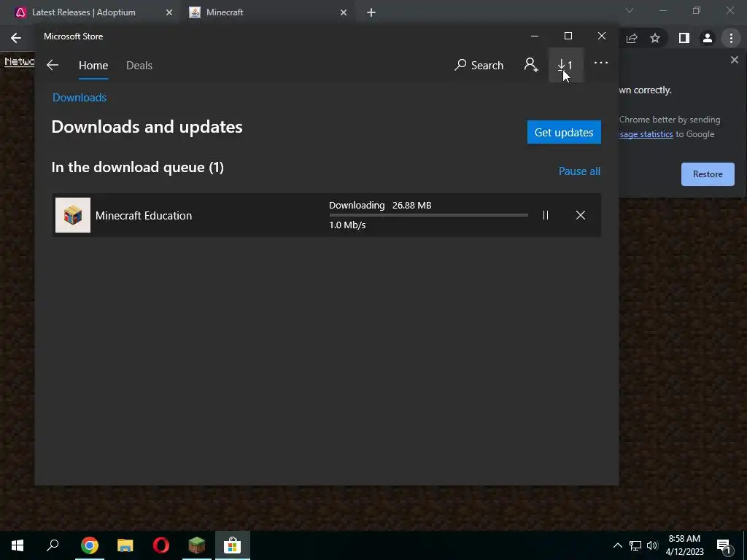
Task: Open the downloads indicator showing 1
Action: [565, 65]
